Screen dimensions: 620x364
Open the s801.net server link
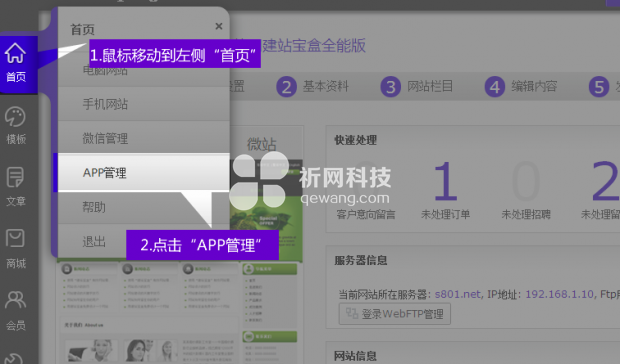457,294
